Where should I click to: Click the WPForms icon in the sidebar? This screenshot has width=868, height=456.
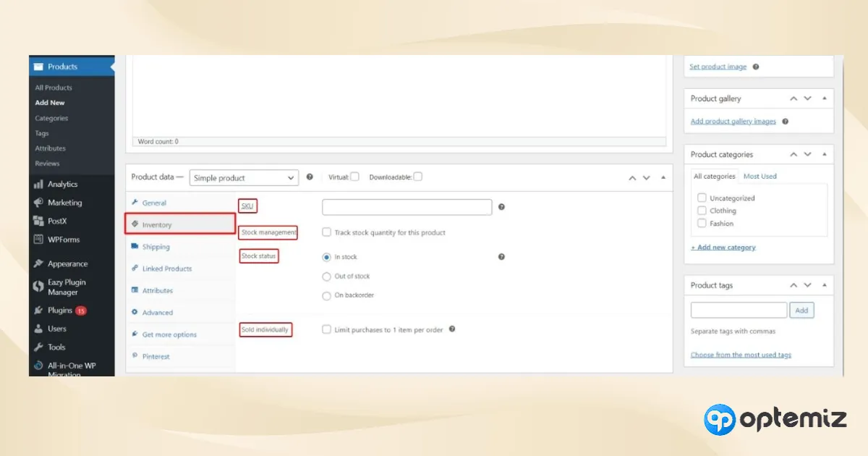pos(38,240)
